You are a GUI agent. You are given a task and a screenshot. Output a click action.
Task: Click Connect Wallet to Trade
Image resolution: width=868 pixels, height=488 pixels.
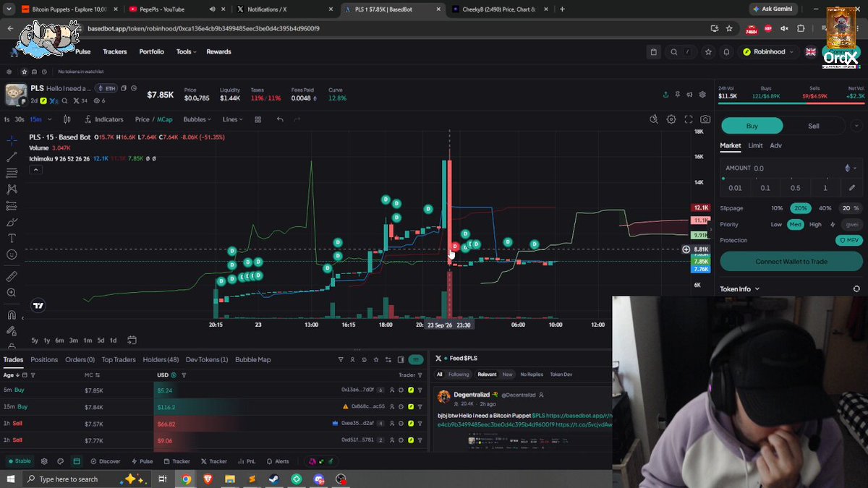pyautogui.click(x=791, y=261)
